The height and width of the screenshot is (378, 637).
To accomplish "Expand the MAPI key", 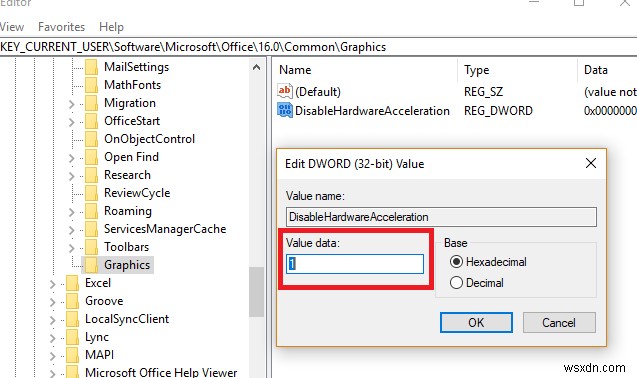I will [53, 356].
